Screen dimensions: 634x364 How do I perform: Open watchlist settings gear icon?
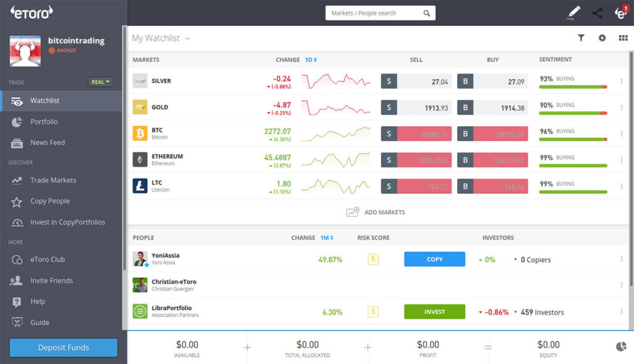(602, 38)
